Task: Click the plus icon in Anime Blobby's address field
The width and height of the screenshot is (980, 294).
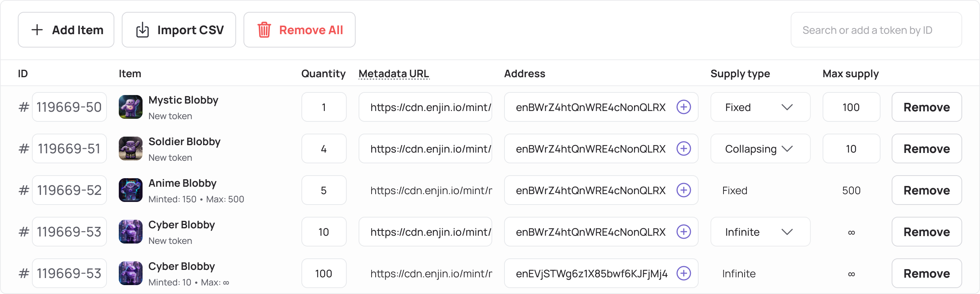Action: [x=684, y=190]
